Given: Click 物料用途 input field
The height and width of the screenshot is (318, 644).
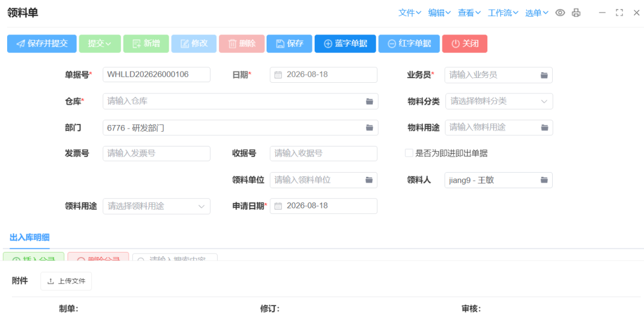Looking at the screenshot, I should click(x=499, y=127).
